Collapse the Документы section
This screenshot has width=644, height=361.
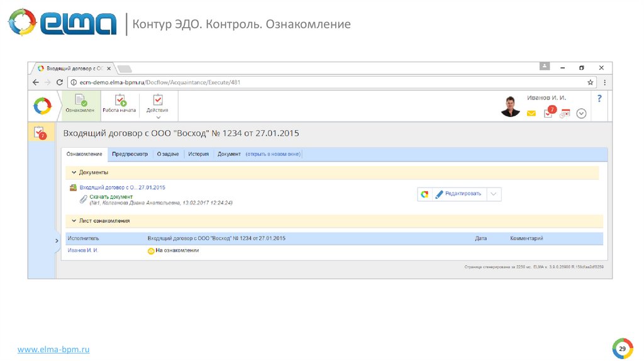(x=74, y=172)
